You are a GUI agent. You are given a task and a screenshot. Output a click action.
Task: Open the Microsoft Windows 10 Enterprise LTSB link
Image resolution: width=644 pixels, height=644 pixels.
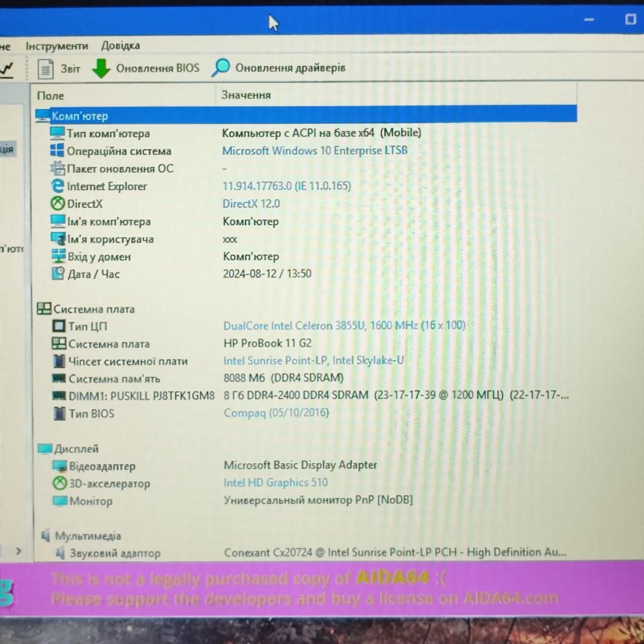pos(315,150)
